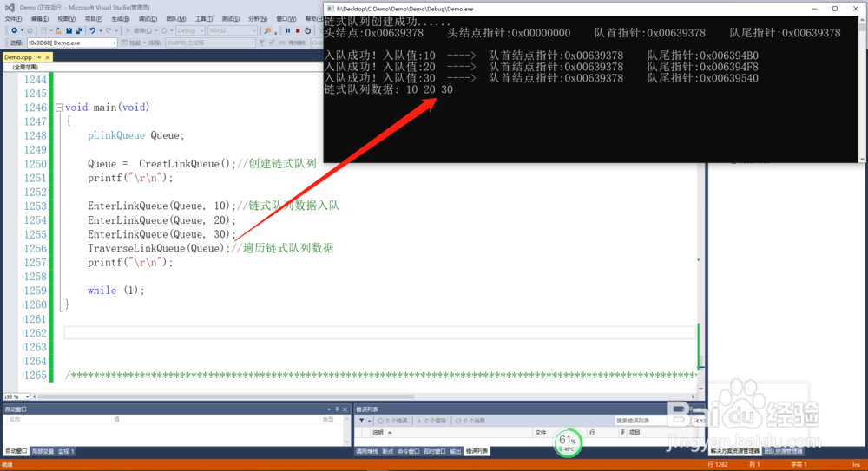Screen dimensions: 868x471
Task: Switch to the 断点 tab
Action: click(x=387, y=451)
